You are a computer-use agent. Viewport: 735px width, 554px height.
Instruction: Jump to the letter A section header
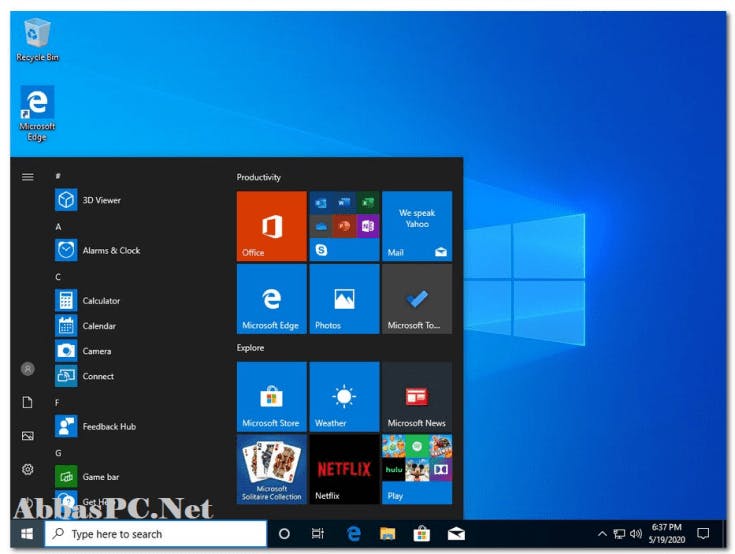click(58, 227)
